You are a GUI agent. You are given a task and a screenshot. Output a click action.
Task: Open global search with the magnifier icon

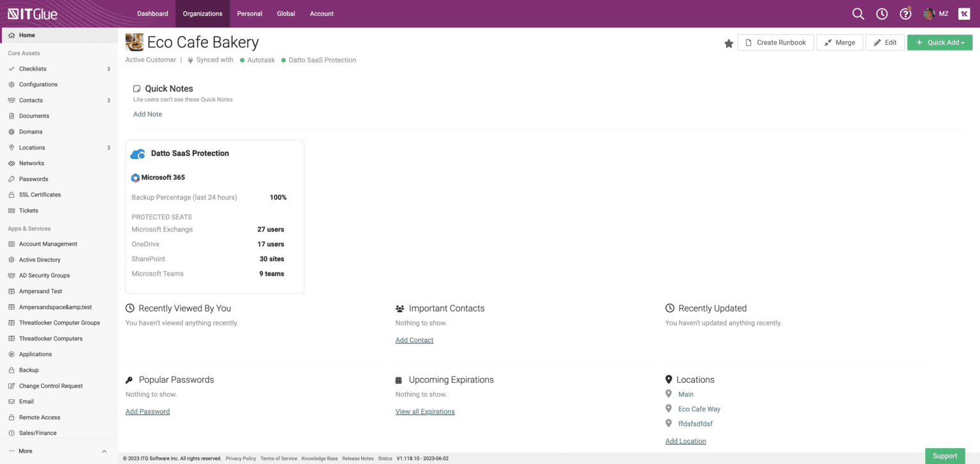(x=857, y=13)
